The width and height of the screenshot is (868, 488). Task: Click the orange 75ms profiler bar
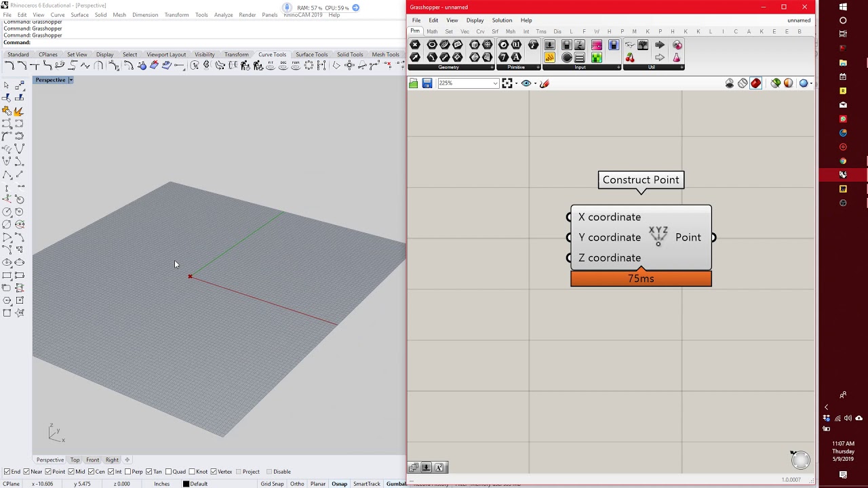click(641, 279)
